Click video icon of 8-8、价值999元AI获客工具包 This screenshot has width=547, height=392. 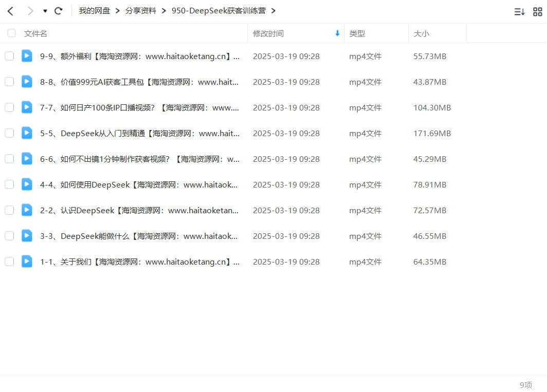[x=27, y=82]
